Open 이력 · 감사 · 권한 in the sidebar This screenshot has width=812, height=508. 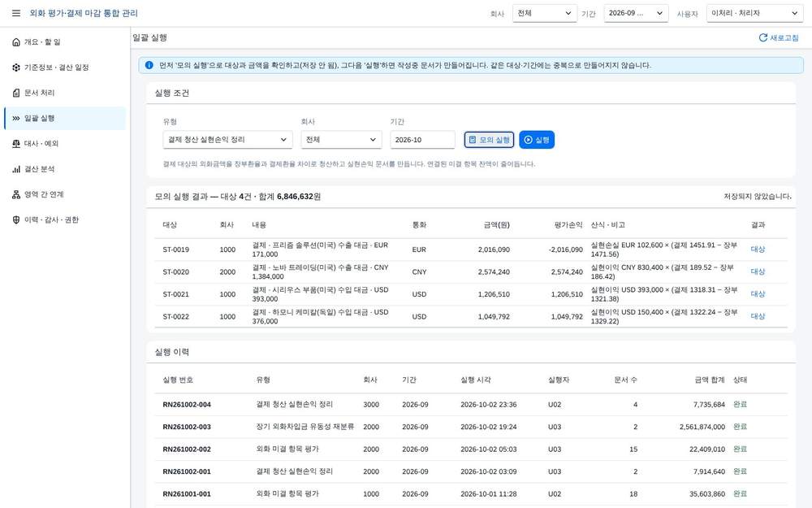[x=65, y=219]
